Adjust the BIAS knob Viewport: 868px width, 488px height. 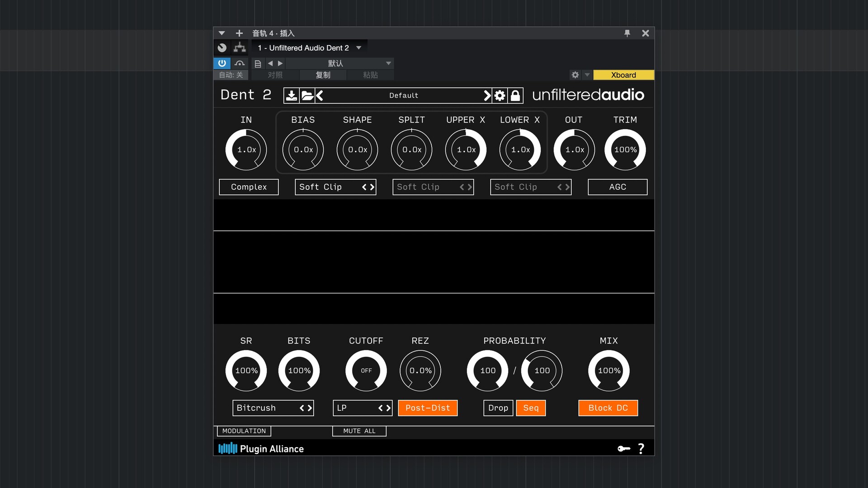pos(303,150)
